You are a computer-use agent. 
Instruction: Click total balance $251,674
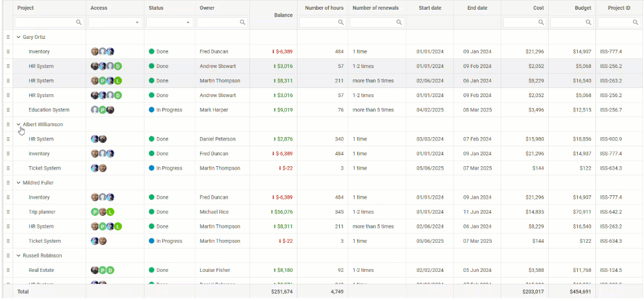click(x=282, y=291)
